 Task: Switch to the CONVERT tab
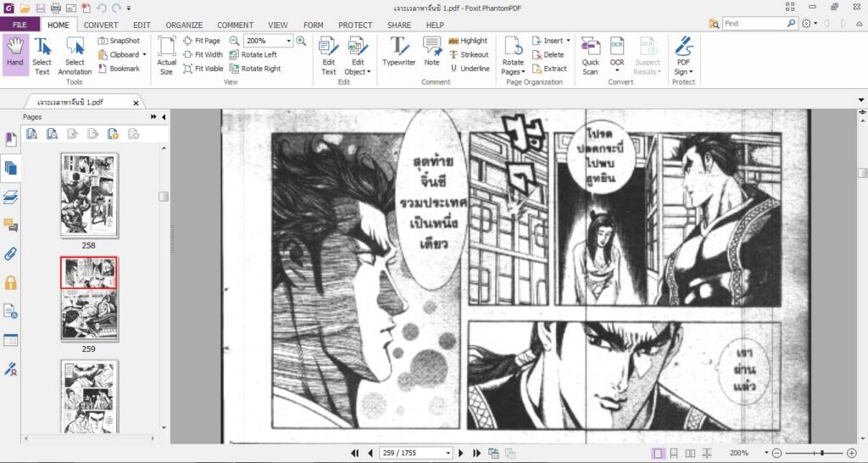(101, 25)
